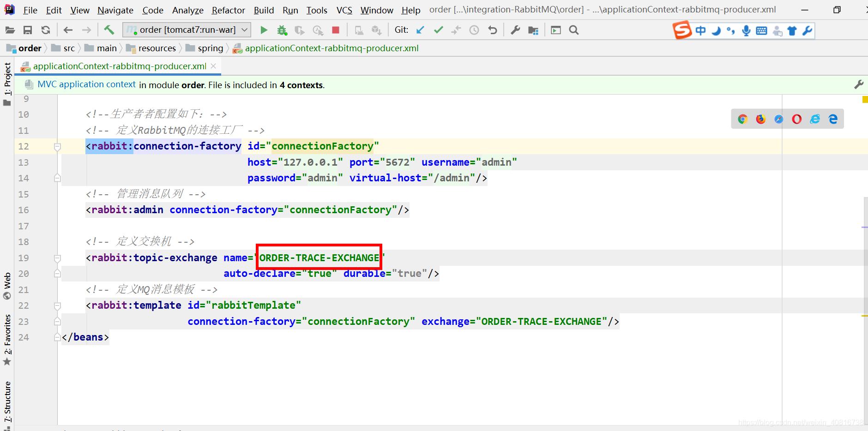Open Sogou toolbox wrench icon
Viewport: 868px width, 431px height.
(x=808, y=30)
